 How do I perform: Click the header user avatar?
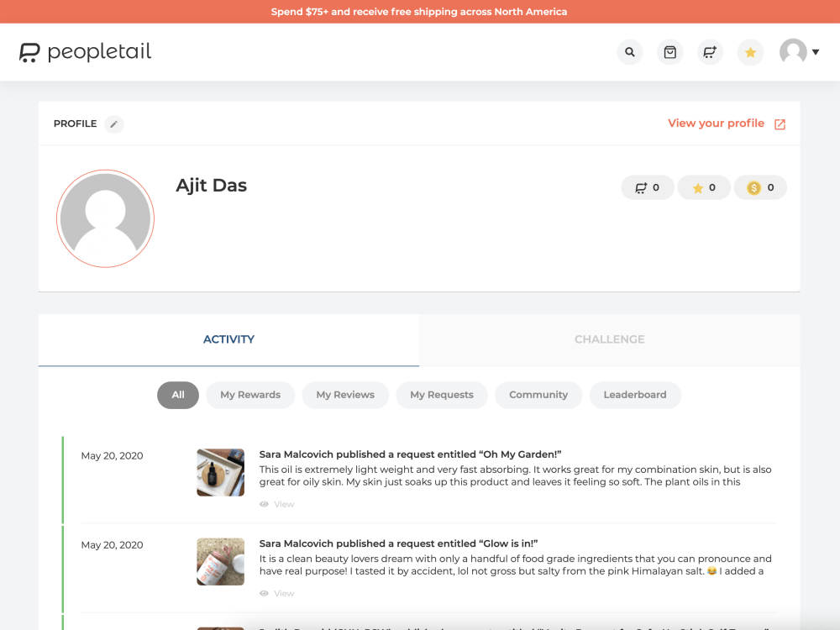click(794, 52)
